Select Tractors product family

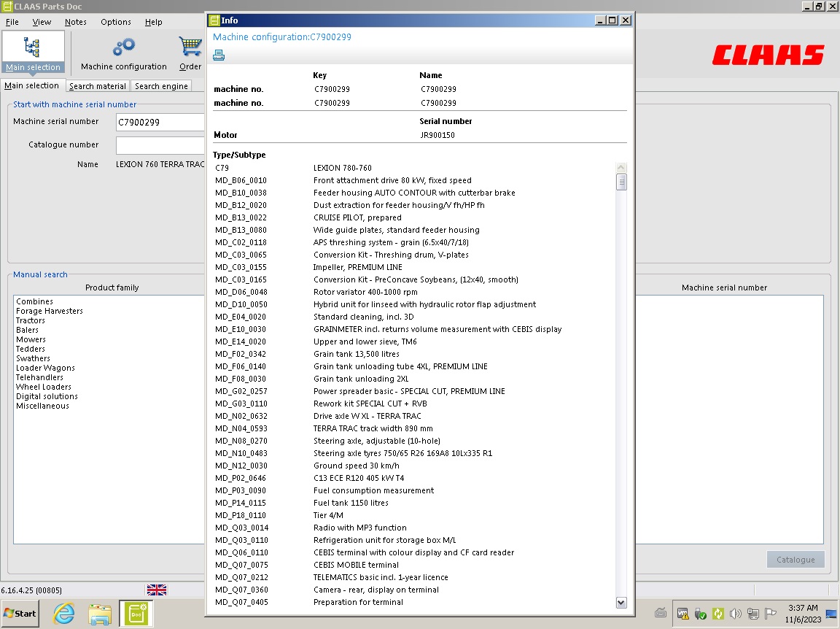30,320
